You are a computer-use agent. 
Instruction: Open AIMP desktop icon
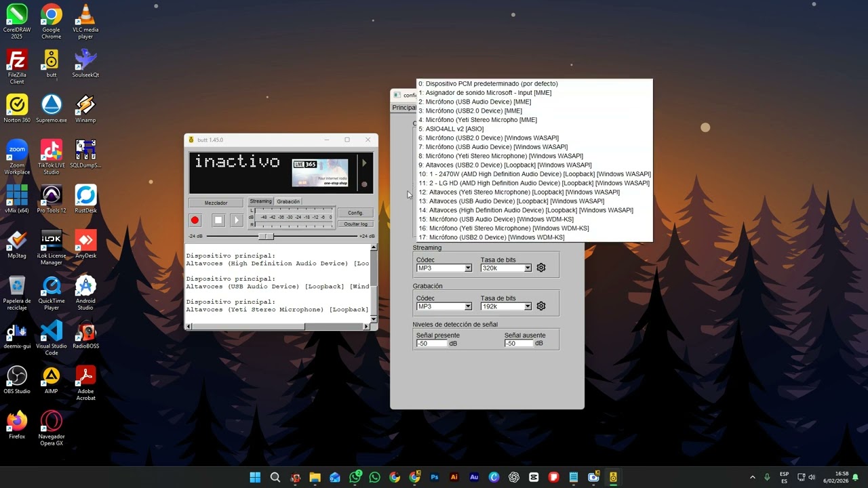coord(51,380)
